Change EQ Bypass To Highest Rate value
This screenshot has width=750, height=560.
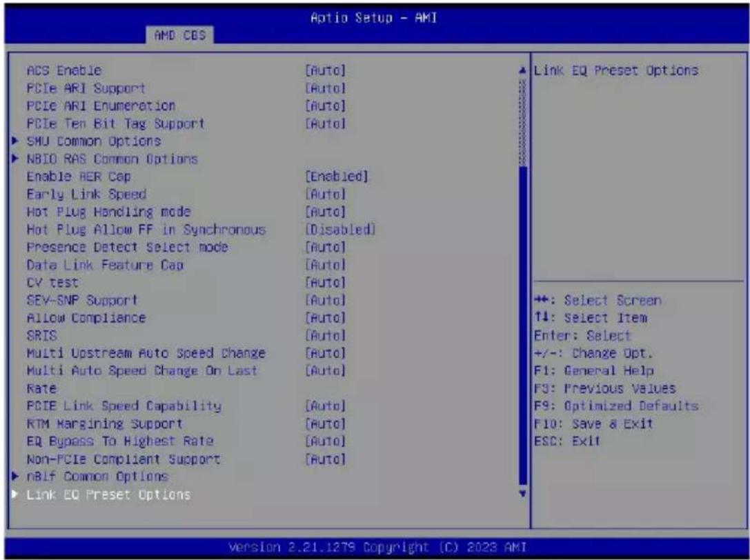325,441
